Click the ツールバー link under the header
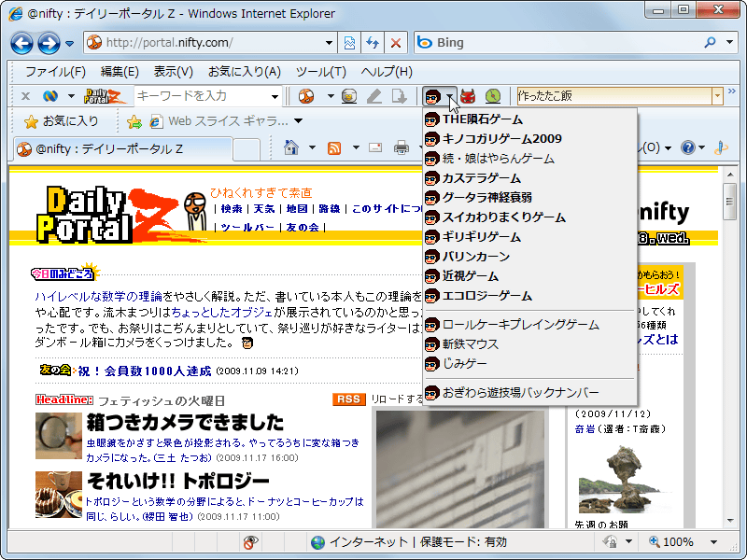This screenshot has width=747, height=560. coord(247,228)
